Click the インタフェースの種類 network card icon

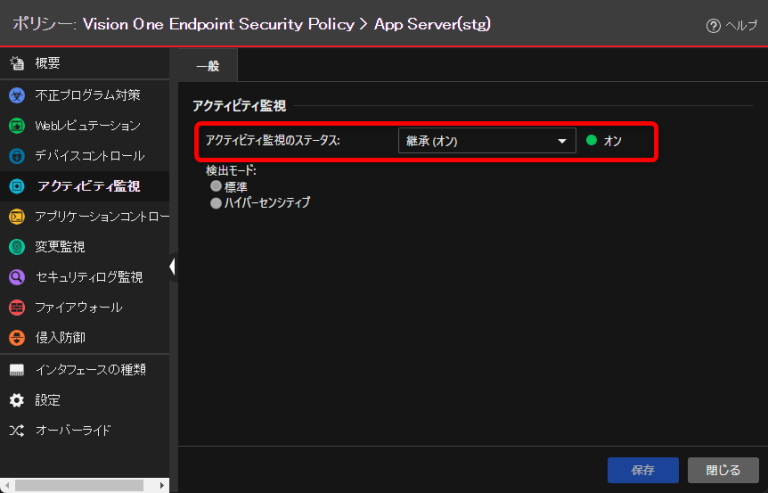coord(17,370)
